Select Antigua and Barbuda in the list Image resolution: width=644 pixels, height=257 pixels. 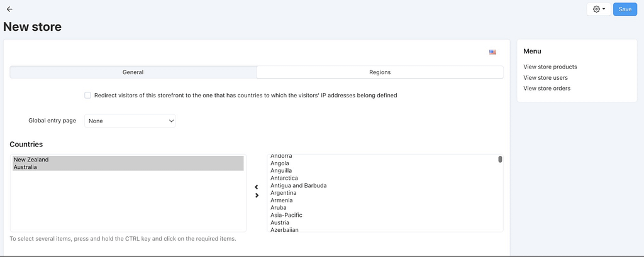[x=299, y=185]
